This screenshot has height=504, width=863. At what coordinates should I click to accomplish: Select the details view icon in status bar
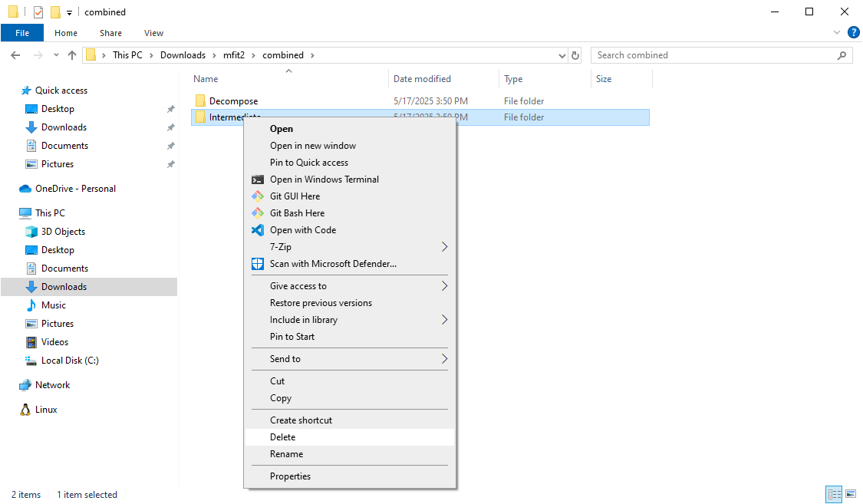point(835,494)
